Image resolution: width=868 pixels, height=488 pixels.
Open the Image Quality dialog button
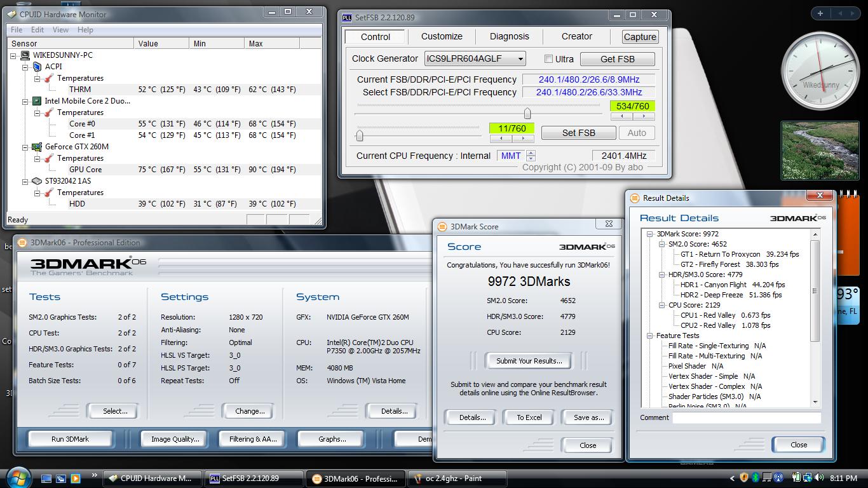(x=175, y=439)
